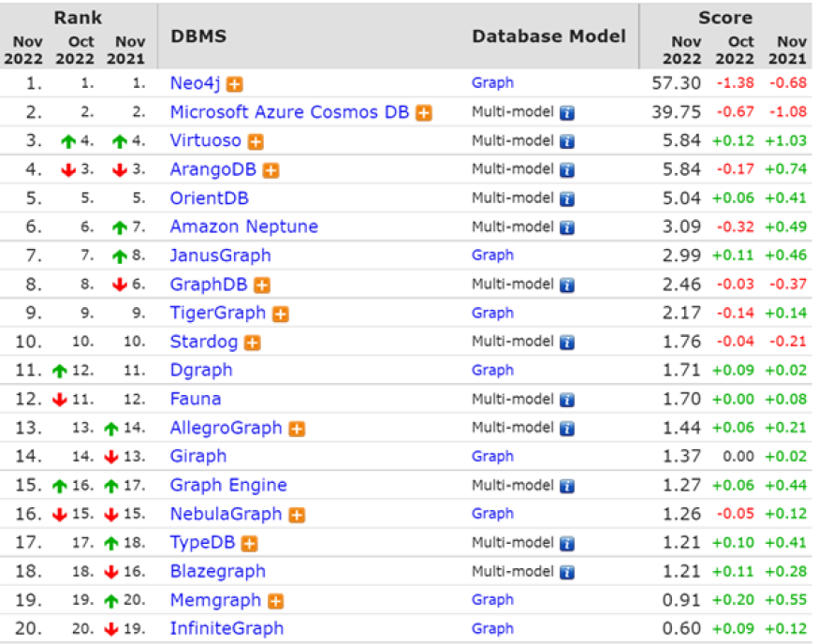Click the Memgraph score change +0.55

[x=785, y=600]
